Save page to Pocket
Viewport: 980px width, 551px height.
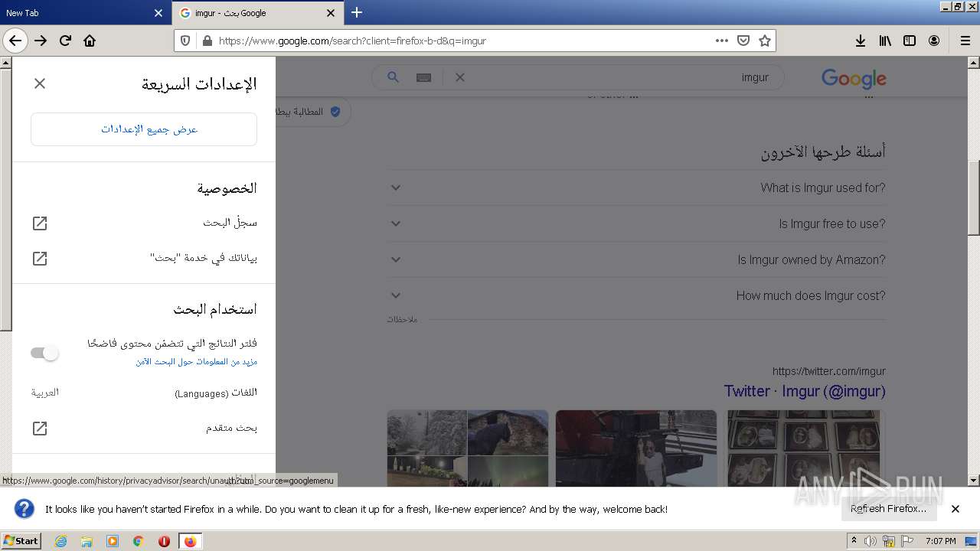pos(743,41)
